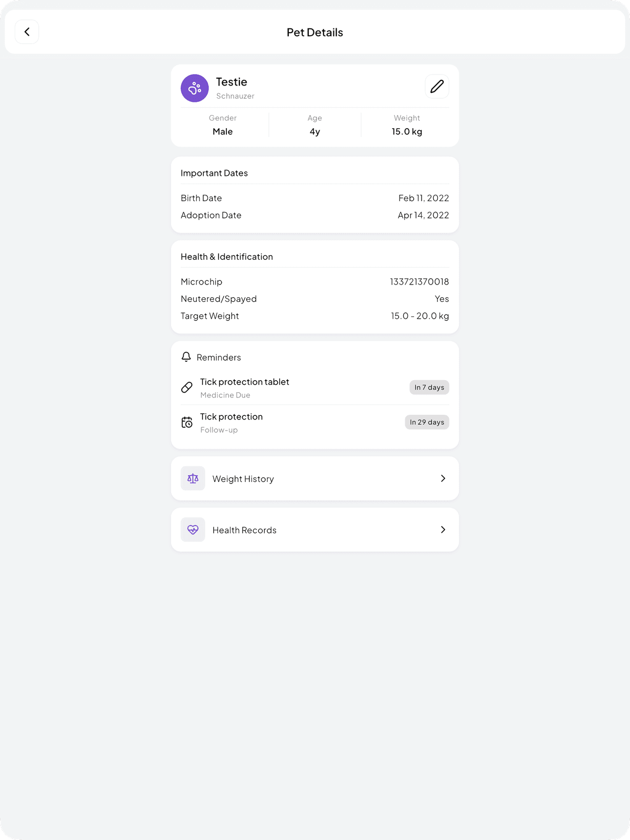Click the chevron next to Weight History
The image size is (630, 840).
pyautogui.click(x=443, y=478)
